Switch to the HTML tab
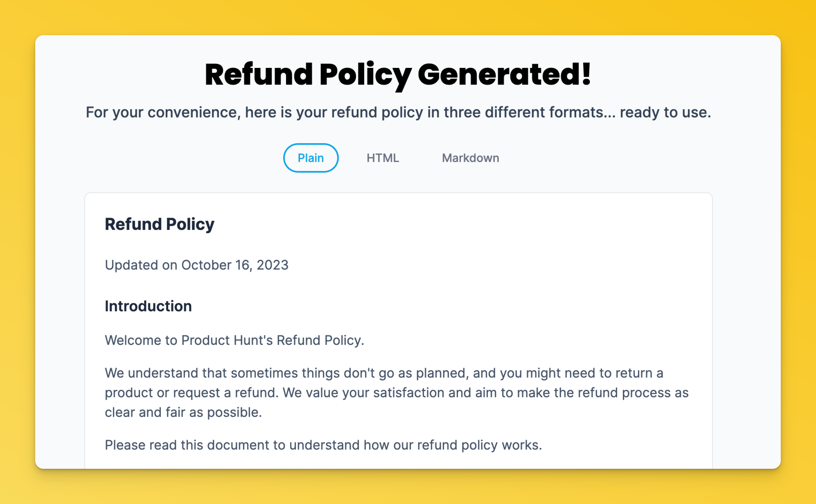 382,158
